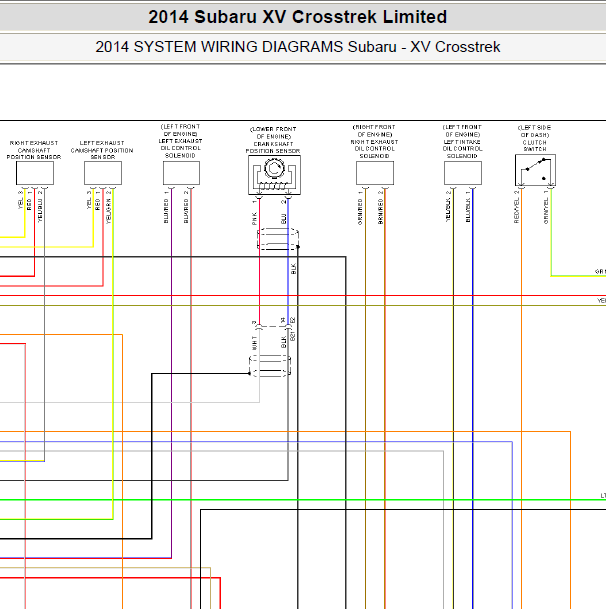Click the 'BRN/RED' wire label
This screenshot has height=609, width=606.
(x=380, y=212)
